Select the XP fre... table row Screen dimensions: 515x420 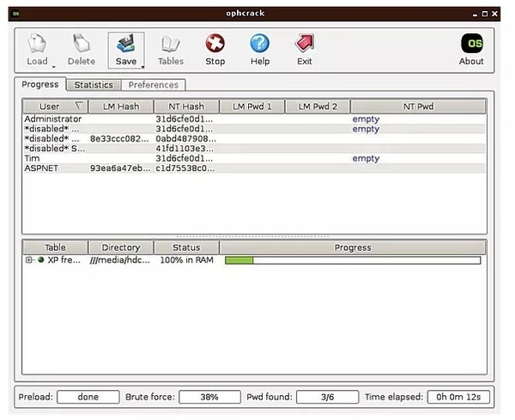coord(254,260)
